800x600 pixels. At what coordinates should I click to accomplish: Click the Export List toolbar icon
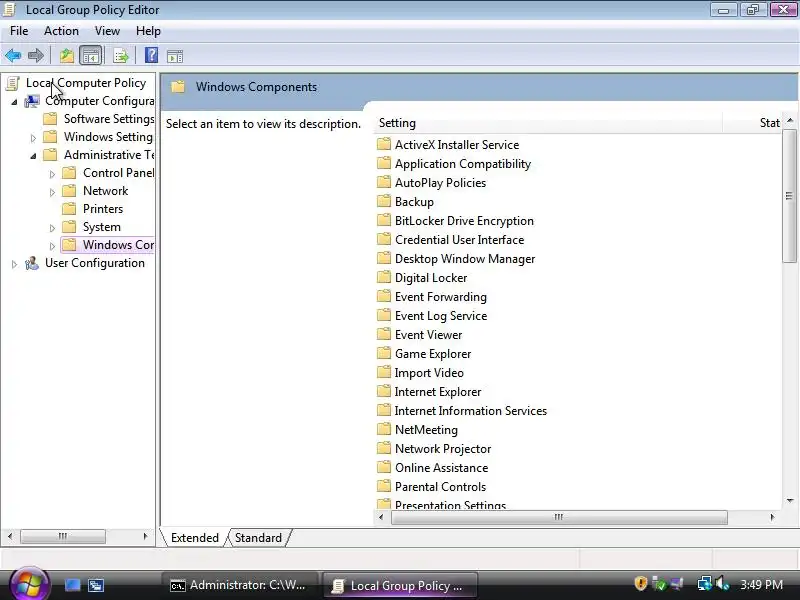[121, 55]
